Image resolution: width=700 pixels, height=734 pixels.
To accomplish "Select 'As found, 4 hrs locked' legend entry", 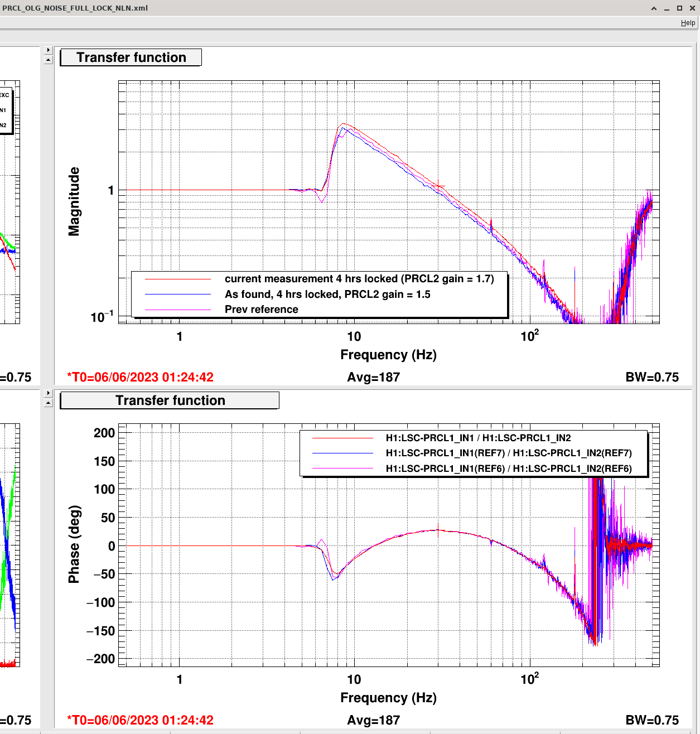I will coord(327,294).
